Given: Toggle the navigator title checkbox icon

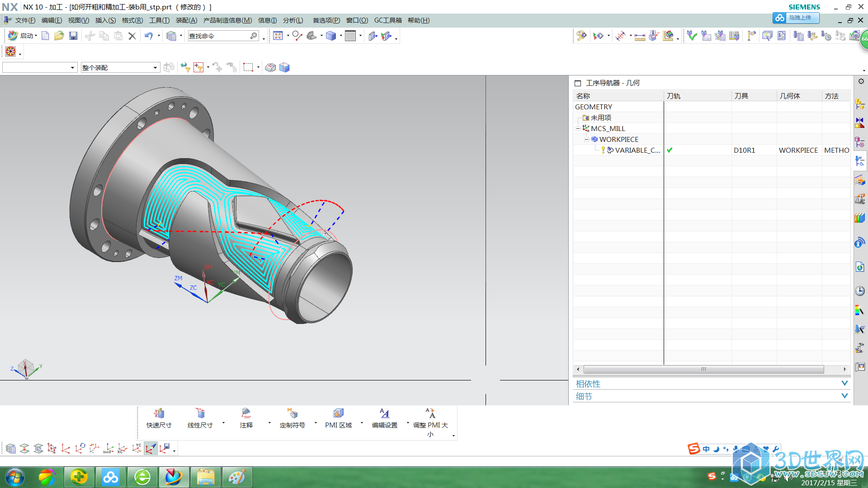Looking at the screenshot, I should [578, 83].
